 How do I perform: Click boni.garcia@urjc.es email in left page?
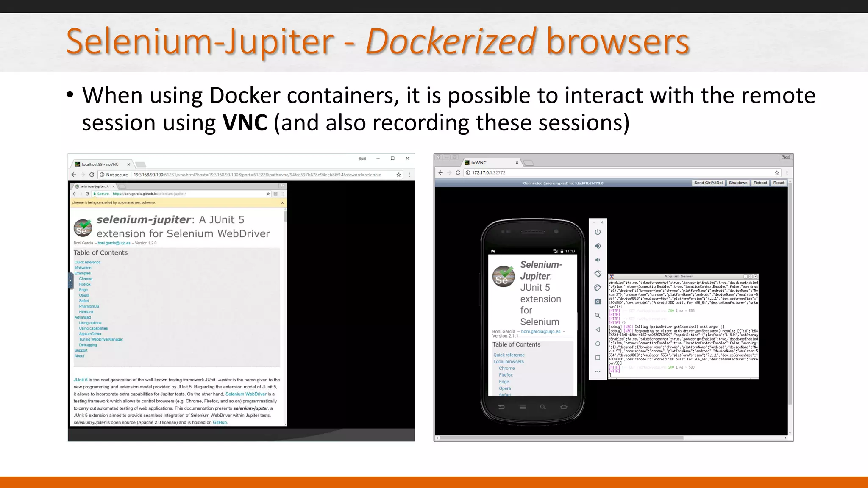(x=114, y=243)
